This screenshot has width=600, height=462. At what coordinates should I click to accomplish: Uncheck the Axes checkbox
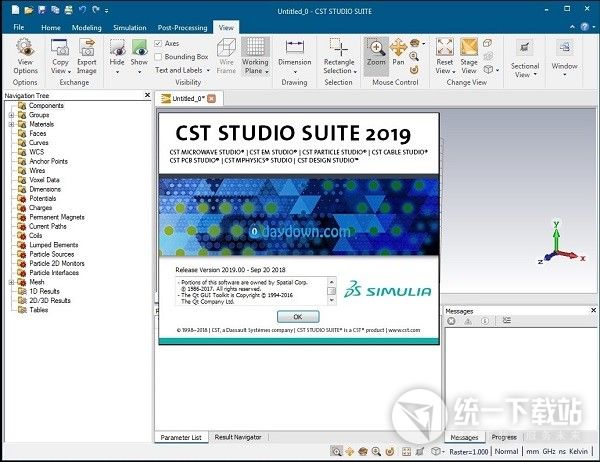(158, 44)
